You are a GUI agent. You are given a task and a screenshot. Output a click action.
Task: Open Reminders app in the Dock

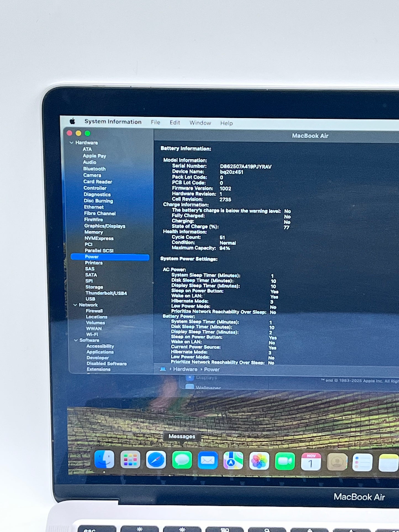(x=363, y=462)
